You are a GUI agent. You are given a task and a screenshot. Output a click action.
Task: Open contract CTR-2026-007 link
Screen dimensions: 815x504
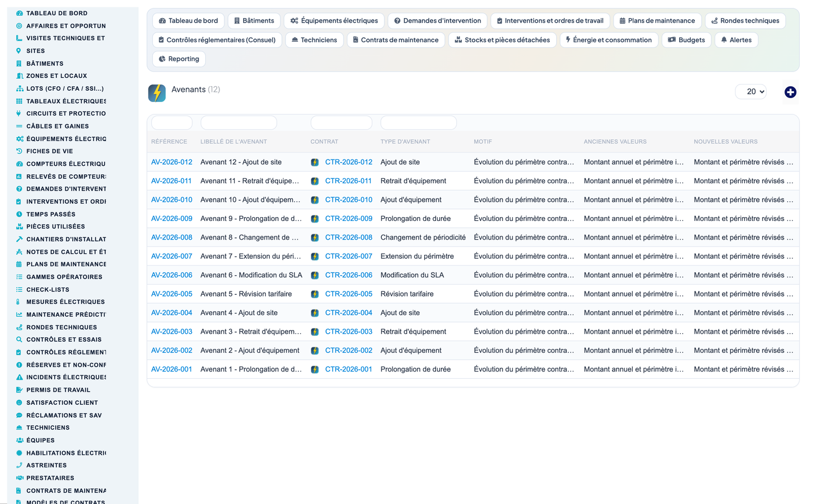349,257
